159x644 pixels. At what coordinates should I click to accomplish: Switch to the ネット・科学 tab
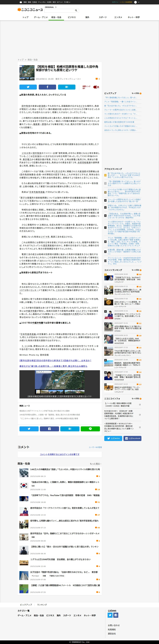coord(134,17)
